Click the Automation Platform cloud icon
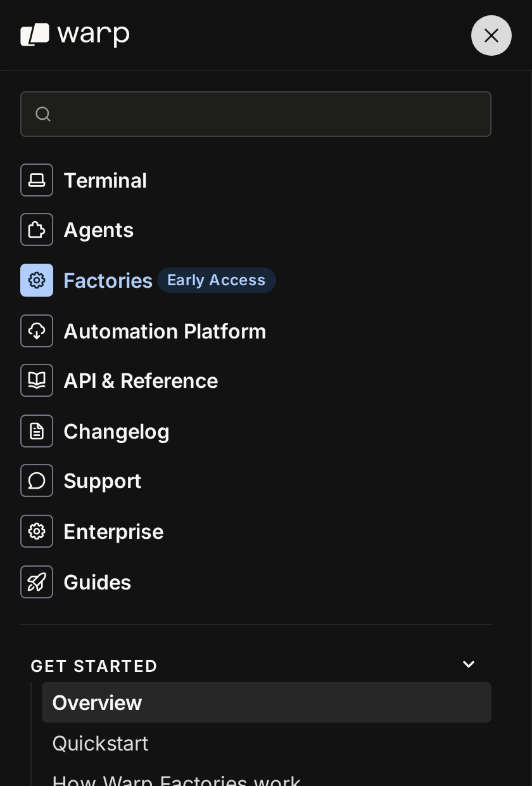This screenshot has height=786, width=532. (37, 331)
